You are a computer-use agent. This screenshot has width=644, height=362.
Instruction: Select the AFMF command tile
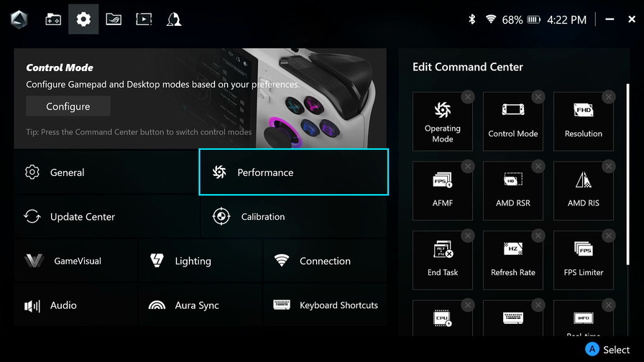(442, 191)
